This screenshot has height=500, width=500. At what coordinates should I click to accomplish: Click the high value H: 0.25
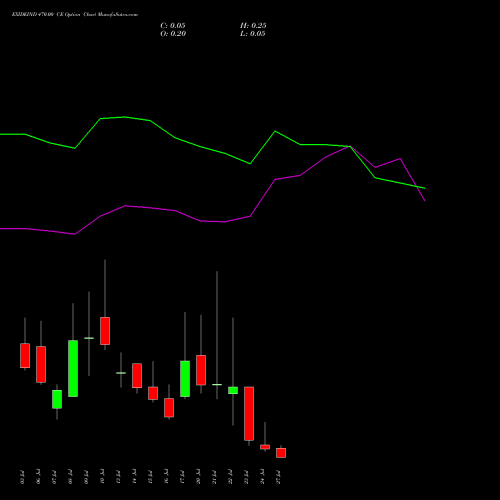tap(253, 26)
